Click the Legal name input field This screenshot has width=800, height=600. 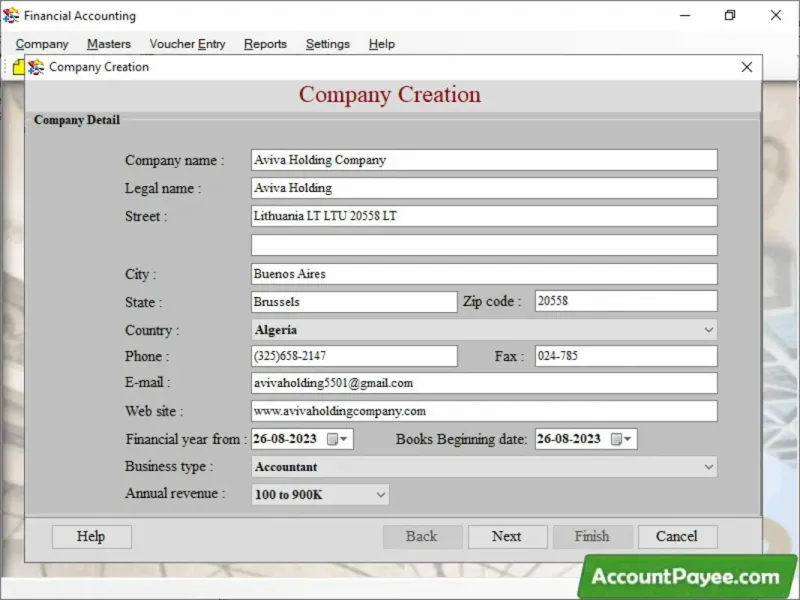click(x=484, y=188)
